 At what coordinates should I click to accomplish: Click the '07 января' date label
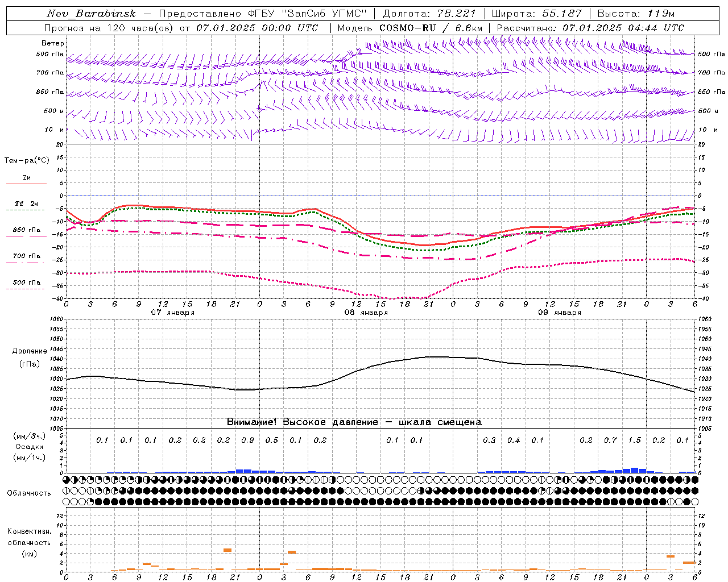click(x=173, y=313)
